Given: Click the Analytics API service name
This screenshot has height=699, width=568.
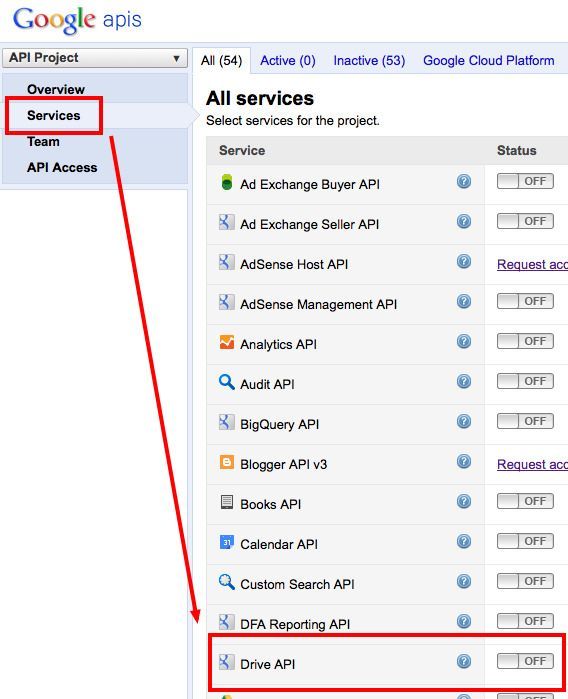Looking at the screenshot, I should [x=278, y=345].
